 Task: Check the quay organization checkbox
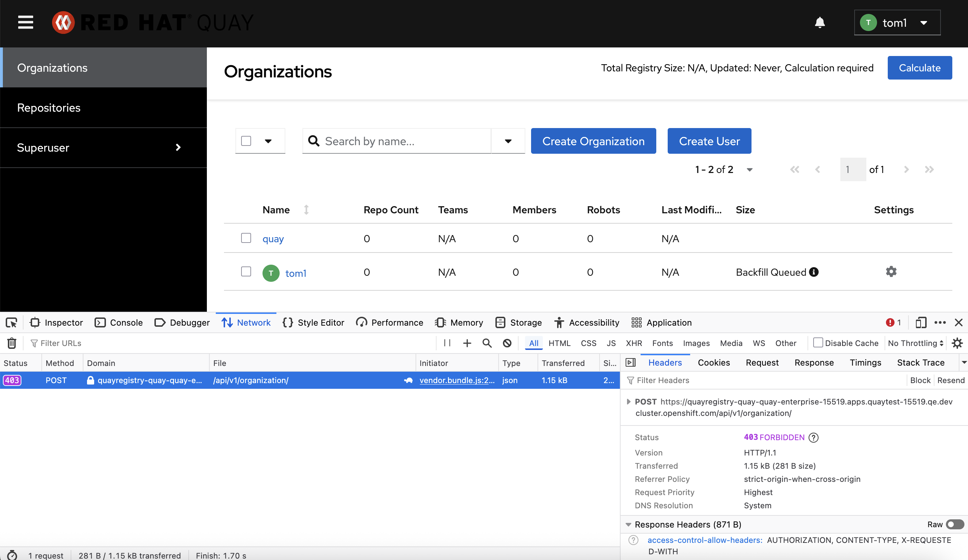coord(246,238)
